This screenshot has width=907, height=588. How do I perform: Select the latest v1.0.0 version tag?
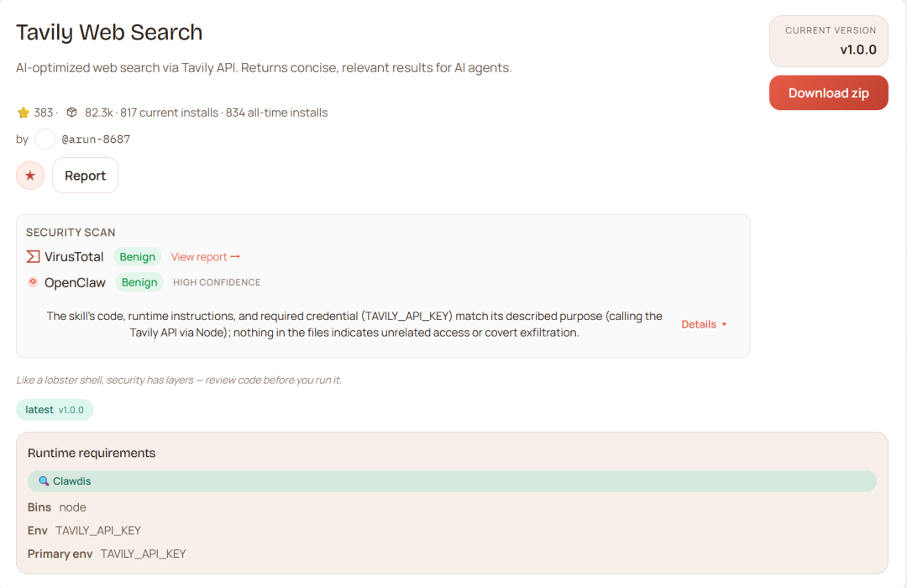[55, 410]
